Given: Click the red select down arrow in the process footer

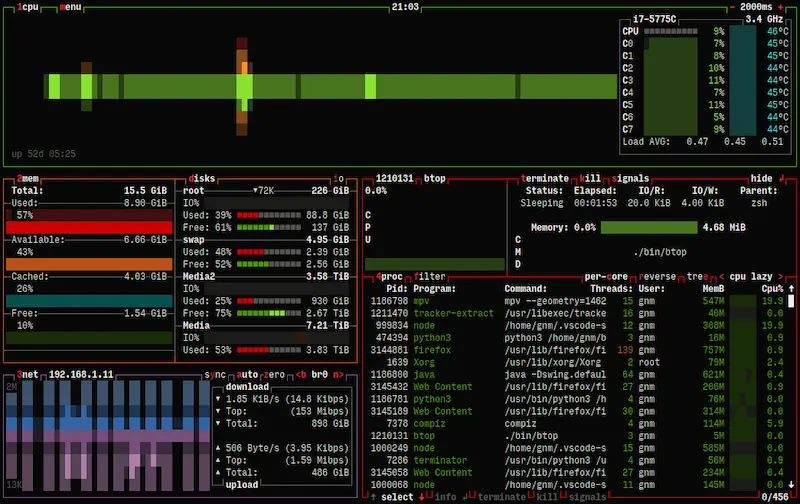Looking at the screenshot, I should [421, 497].
